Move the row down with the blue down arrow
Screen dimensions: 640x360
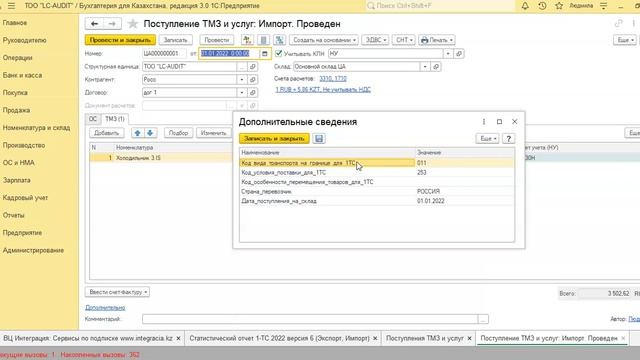coord(150,133)
